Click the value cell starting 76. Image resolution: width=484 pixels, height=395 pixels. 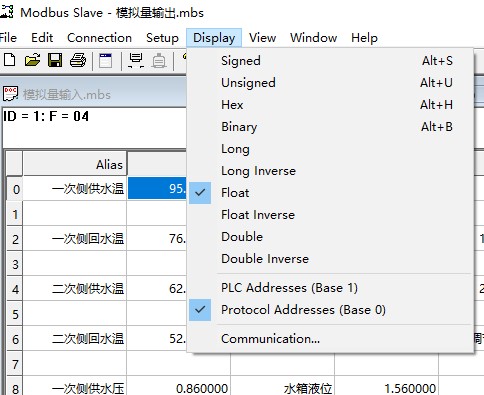click(x=157, y=239)
